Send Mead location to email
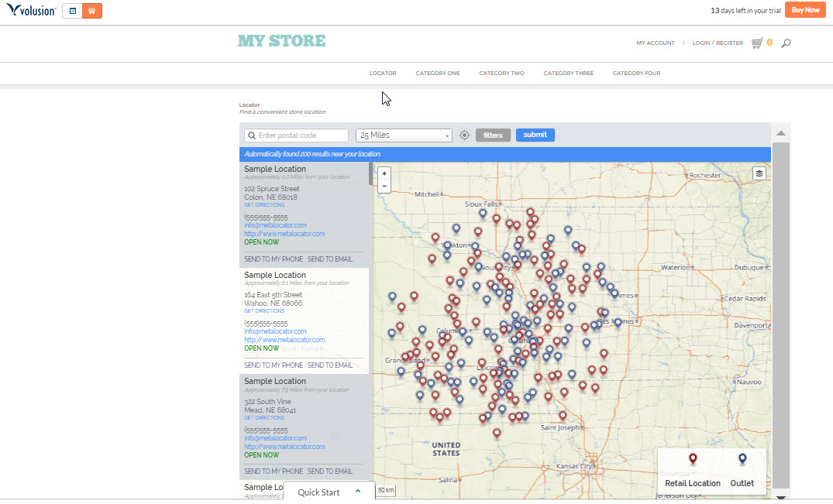The image size is (833, 504). (x=330, y=471)
